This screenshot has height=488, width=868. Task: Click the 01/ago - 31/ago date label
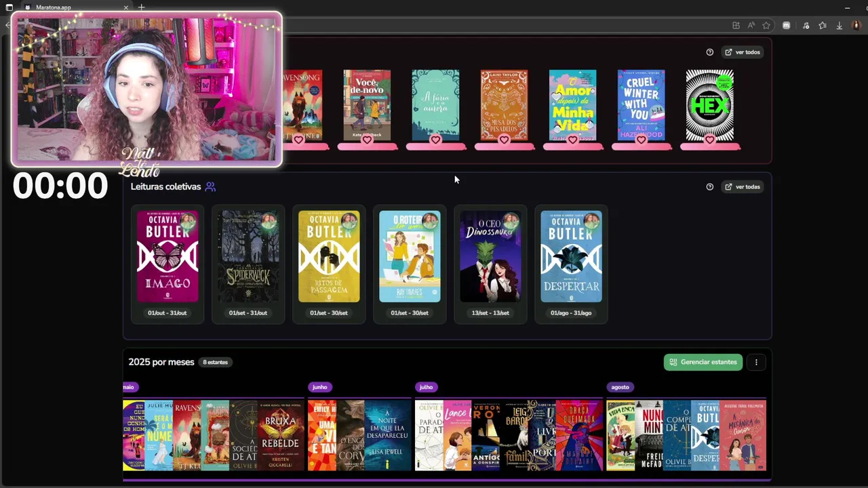571,313
